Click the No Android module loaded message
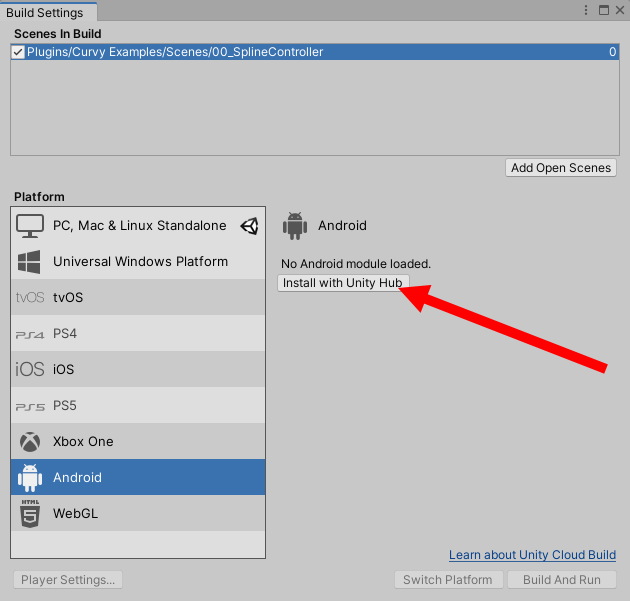The height and width of the screenshot is (601, 630). tap(356, 264)
